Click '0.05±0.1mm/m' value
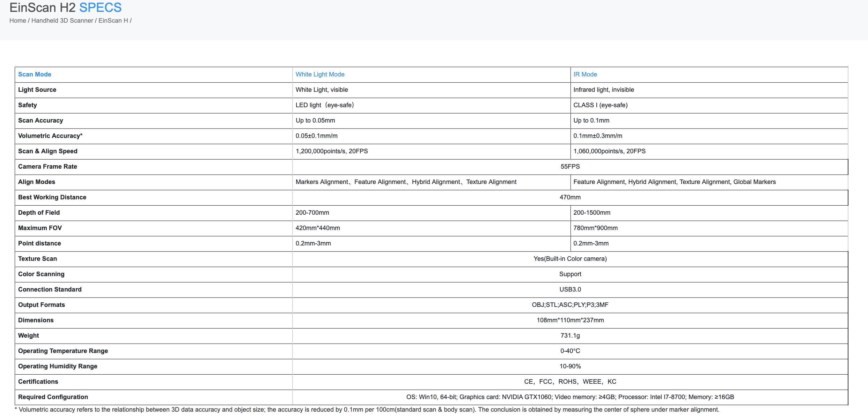 316,136
